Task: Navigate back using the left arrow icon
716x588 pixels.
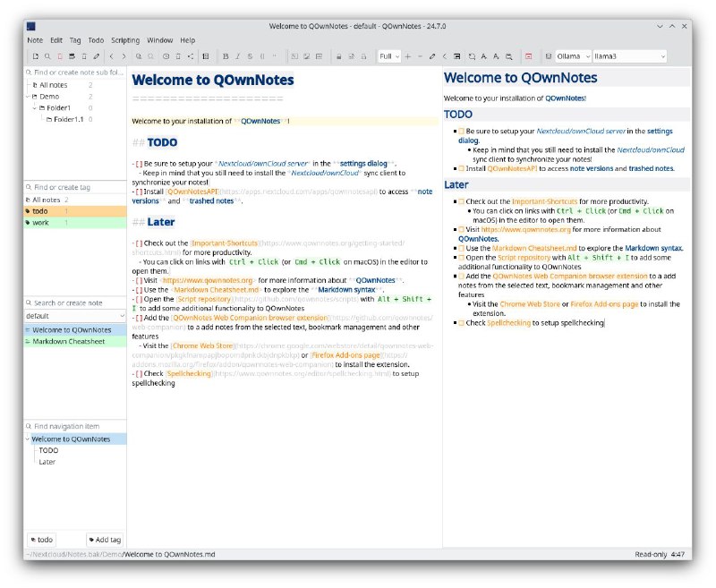Action: coord(110,55)
